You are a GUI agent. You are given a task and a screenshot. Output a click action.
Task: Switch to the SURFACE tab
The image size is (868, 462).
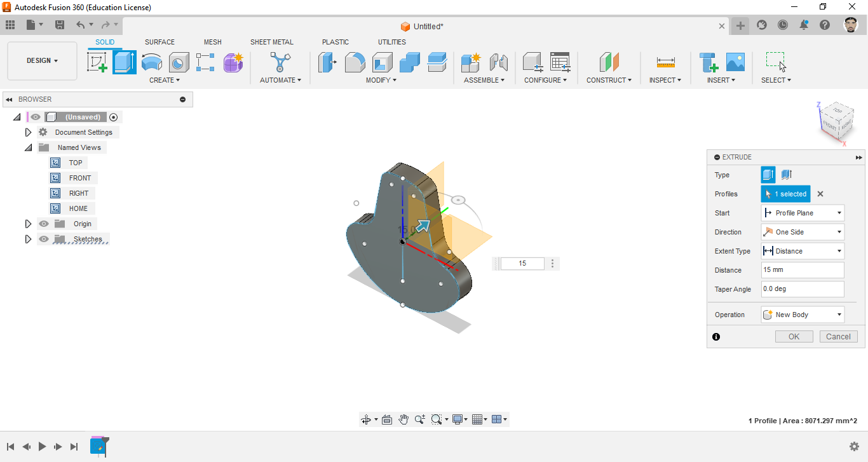point(159,42)
